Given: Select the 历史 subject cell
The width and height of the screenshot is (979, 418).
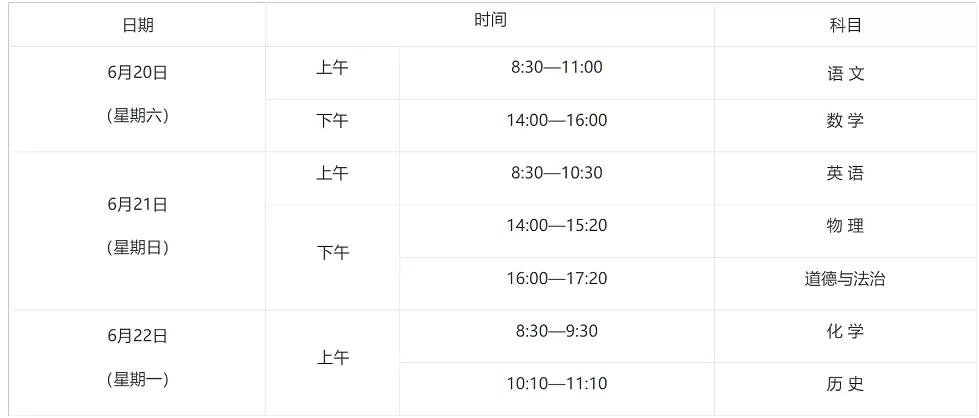Looking at the screenshot, I should coord(845,384).
